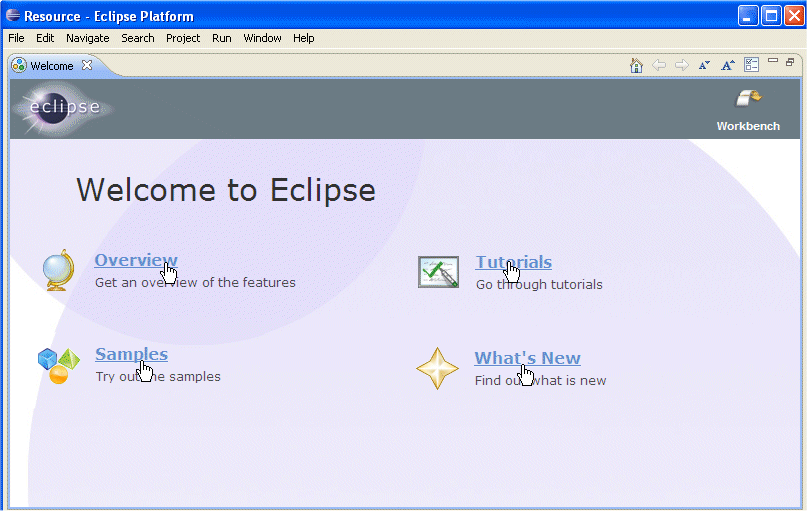Click the globe Overview icon
Image resolution: width=807 pixels, height=511 pixels.
(x=58, y=270)
